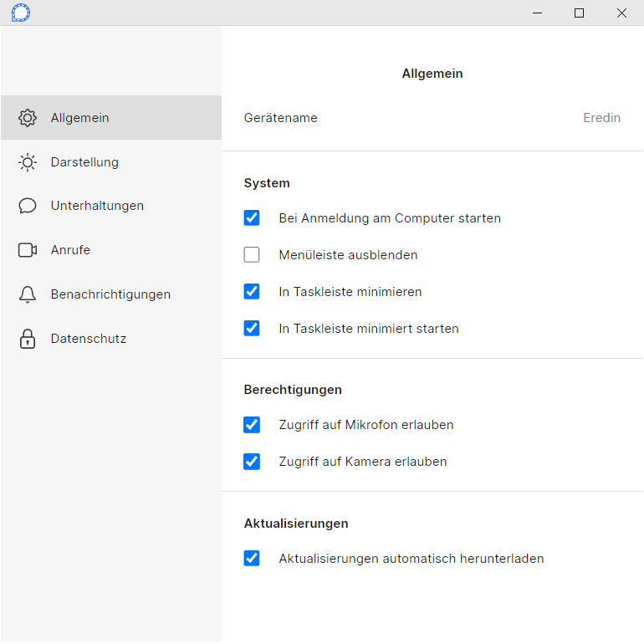Select Benachrichtigungen in the sidebar
Image resolution: width=644 pixels, height=644 pixels.
click(111, 294)
